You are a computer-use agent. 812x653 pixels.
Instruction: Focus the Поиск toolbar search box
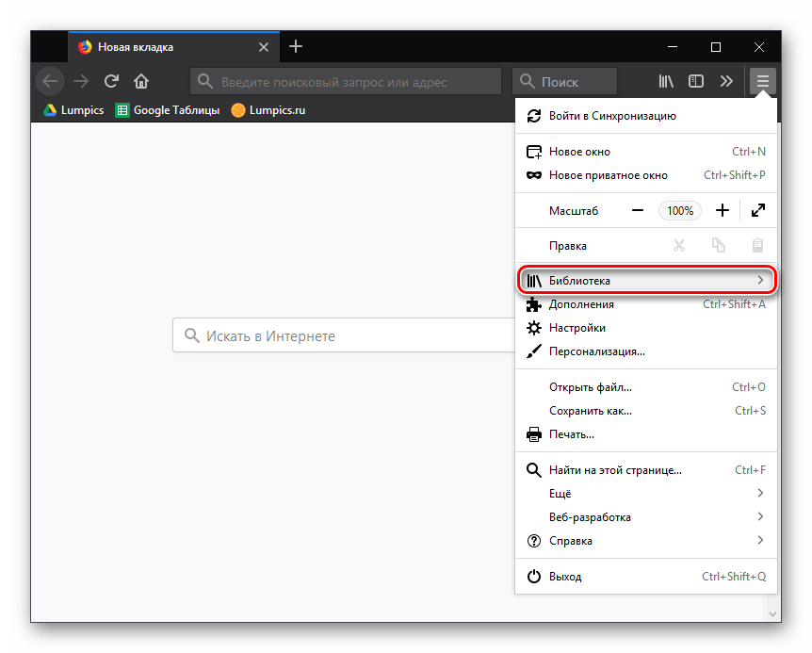565,81
